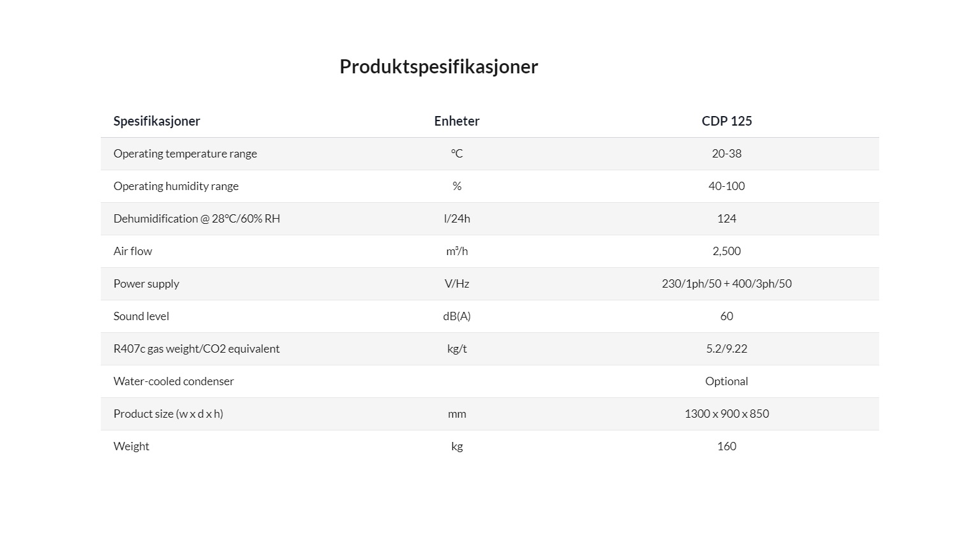This screenshot has height=551, width=980.
Task: Select the Weight row label
Action: pos(131,446)
